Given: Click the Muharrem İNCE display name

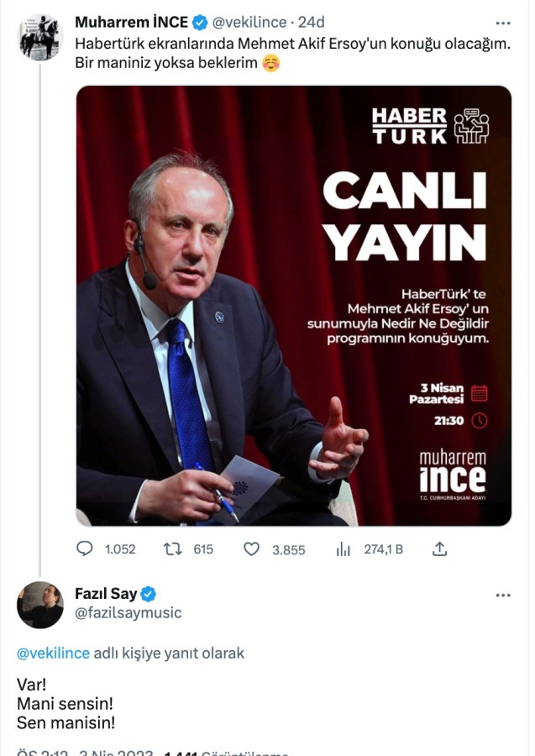Looking at the screenshot, I should click(132, 22).
